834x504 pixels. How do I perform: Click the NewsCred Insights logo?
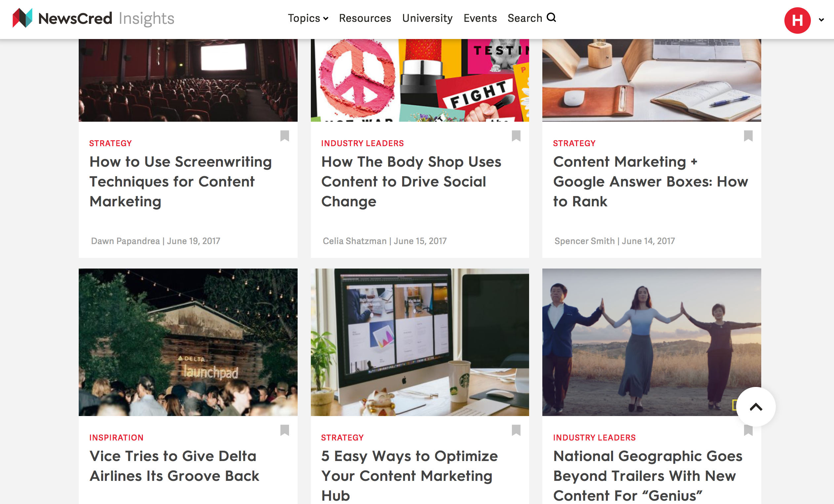click(93, 18)
